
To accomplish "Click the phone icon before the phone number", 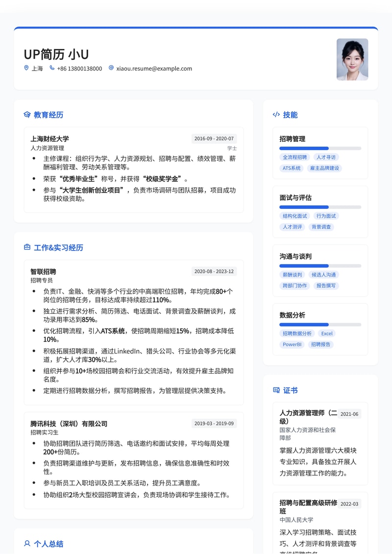I will tap(52, 69).
